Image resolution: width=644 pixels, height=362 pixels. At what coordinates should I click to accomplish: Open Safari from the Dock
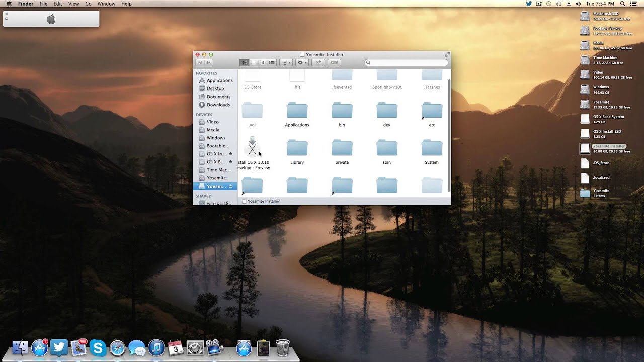click(117, 347)
